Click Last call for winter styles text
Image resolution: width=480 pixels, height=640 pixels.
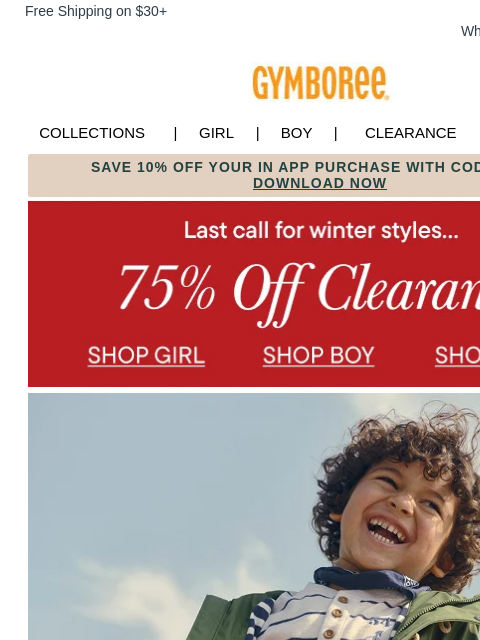pos(321,231)
